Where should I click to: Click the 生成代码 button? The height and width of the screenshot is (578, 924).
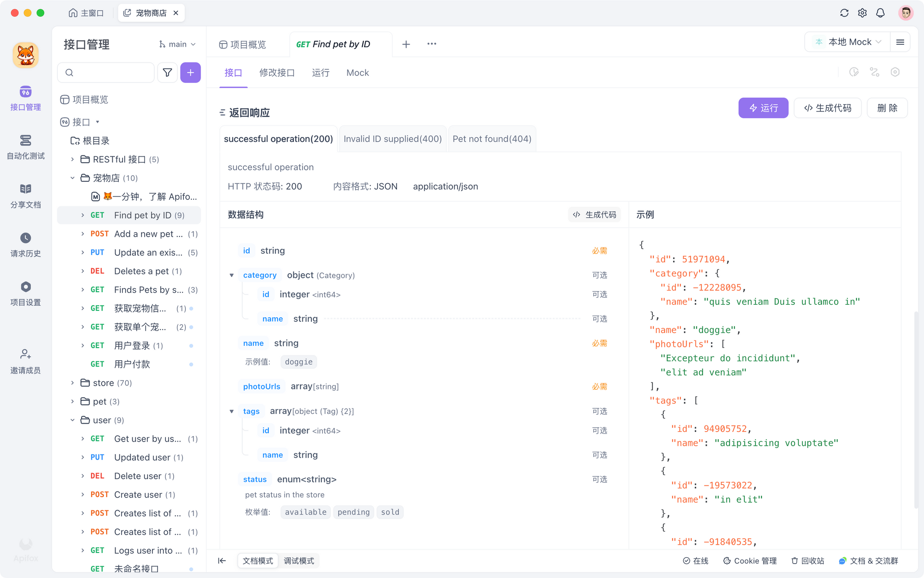pyautogui.click(x=827, y=108)
